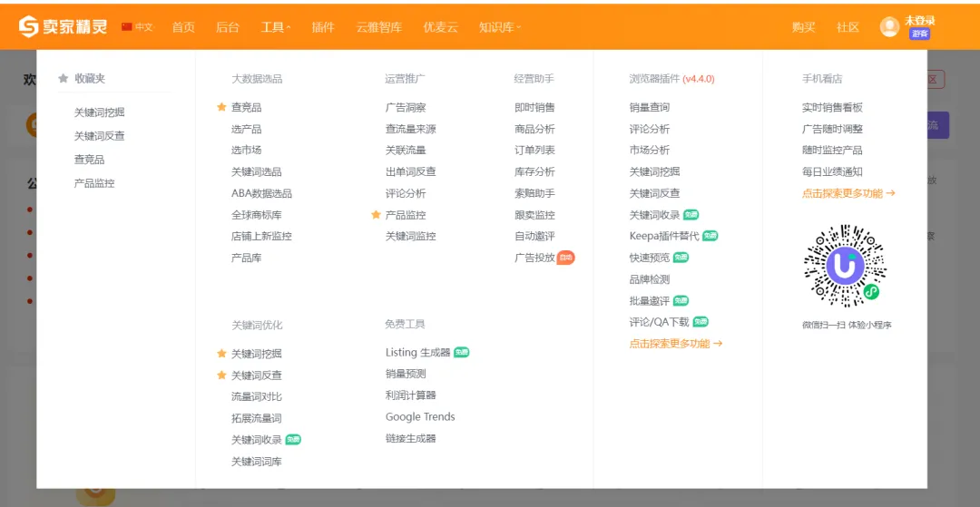This screenshot has width=980, height=507.
Task: Open 跟卖监控 tool
Action: [534, 215]
